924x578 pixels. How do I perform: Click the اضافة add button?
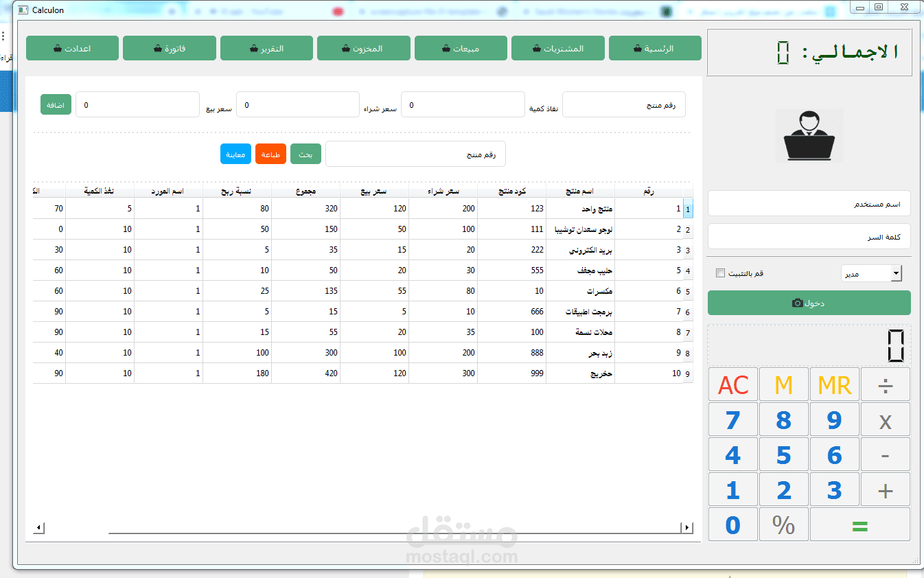(x=56, y=104)
